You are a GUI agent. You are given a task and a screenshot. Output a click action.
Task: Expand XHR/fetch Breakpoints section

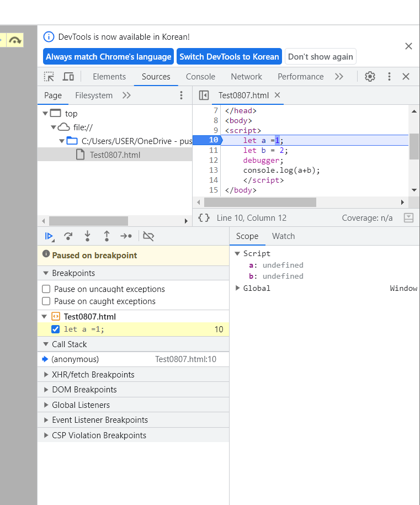46,374
